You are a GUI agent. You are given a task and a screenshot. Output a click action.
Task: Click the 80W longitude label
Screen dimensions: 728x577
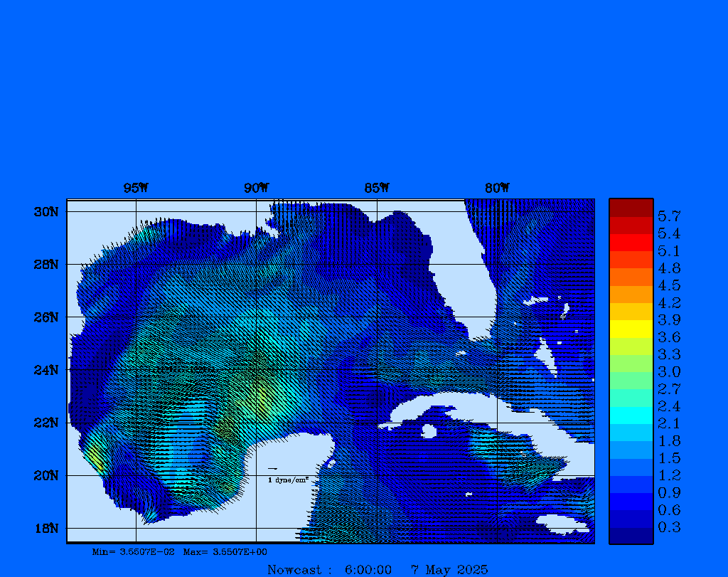pyautogui.click(x=497, y=188)
